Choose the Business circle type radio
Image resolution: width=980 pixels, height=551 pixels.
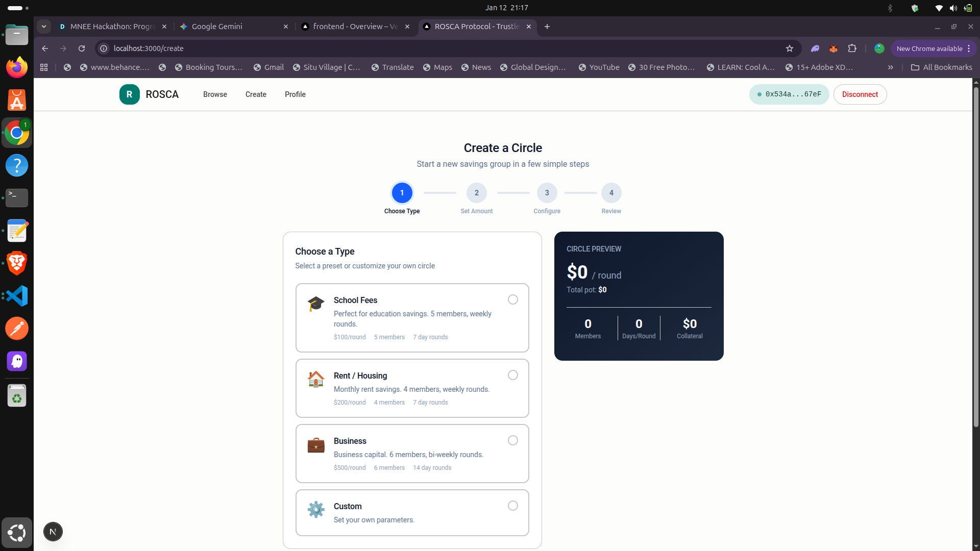coord(513,440)
